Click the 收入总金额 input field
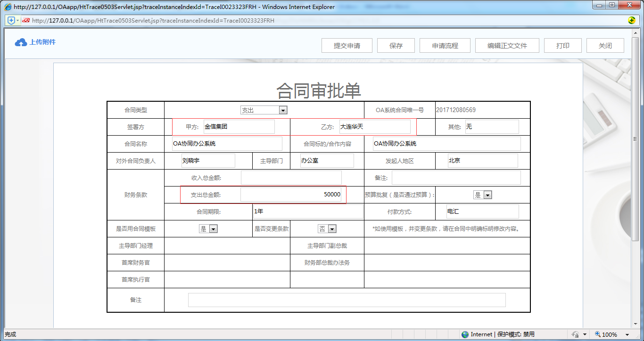Screen dimensions: 644x341 click(x=291, y=178)
